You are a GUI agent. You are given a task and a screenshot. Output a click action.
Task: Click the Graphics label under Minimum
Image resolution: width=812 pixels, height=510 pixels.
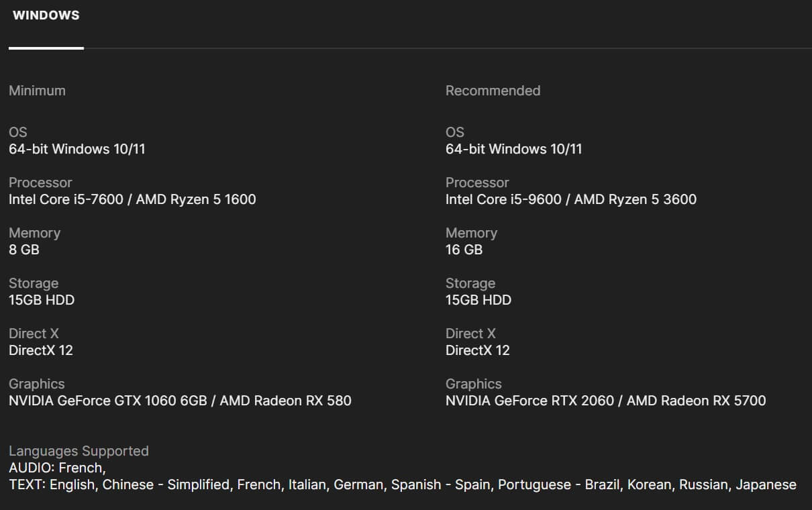pyautogui.click(x=37, y=384)
